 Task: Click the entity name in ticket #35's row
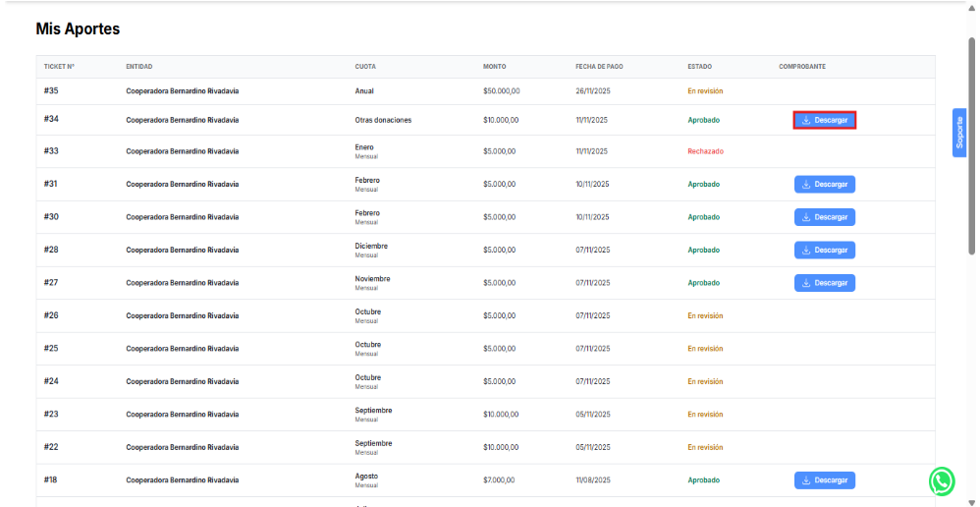[182, 91]
